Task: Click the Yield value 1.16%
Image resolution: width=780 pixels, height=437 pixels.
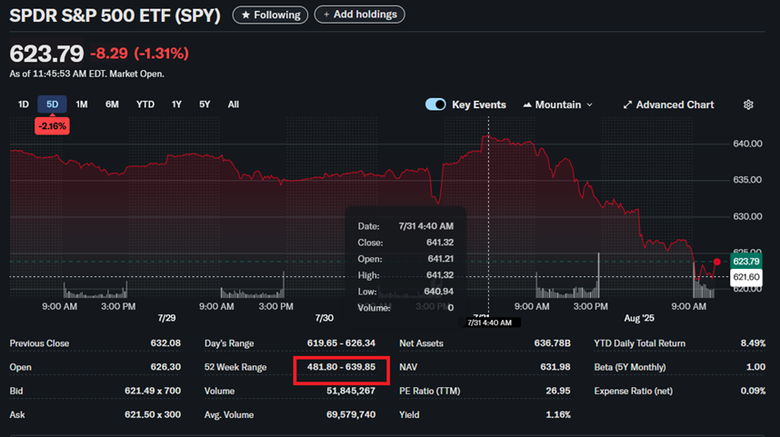Action: (558, 415)
